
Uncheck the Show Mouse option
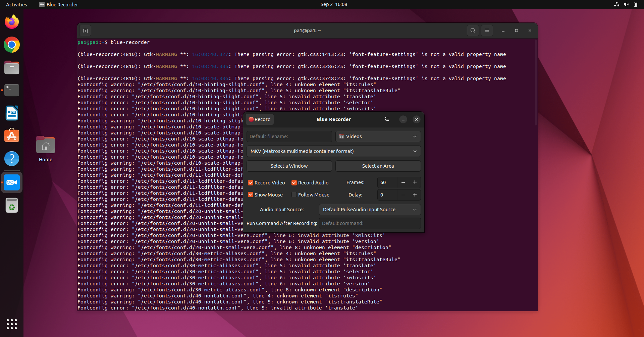[251, 194]
